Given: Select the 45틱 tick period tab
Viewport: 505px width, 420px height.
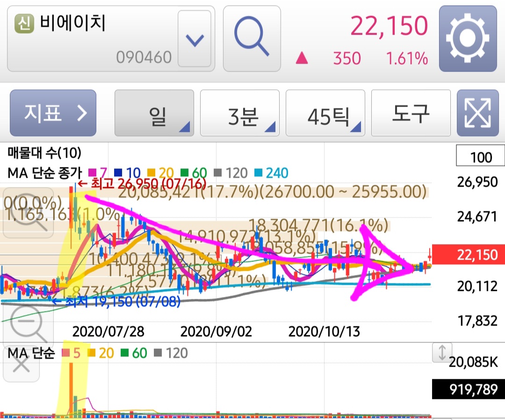Looking at the screenshot, I should pos(325,113).
